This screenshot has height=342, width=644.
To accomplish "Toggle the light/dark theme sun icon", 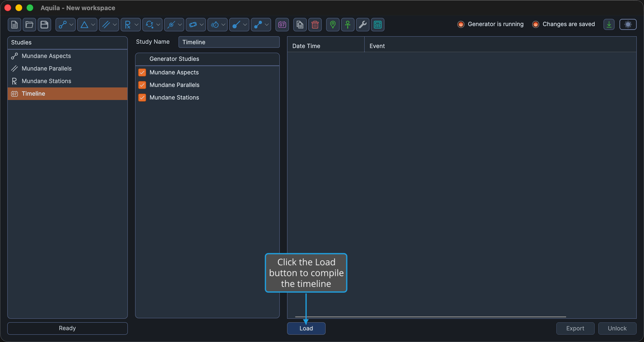I will coord(628,24).
